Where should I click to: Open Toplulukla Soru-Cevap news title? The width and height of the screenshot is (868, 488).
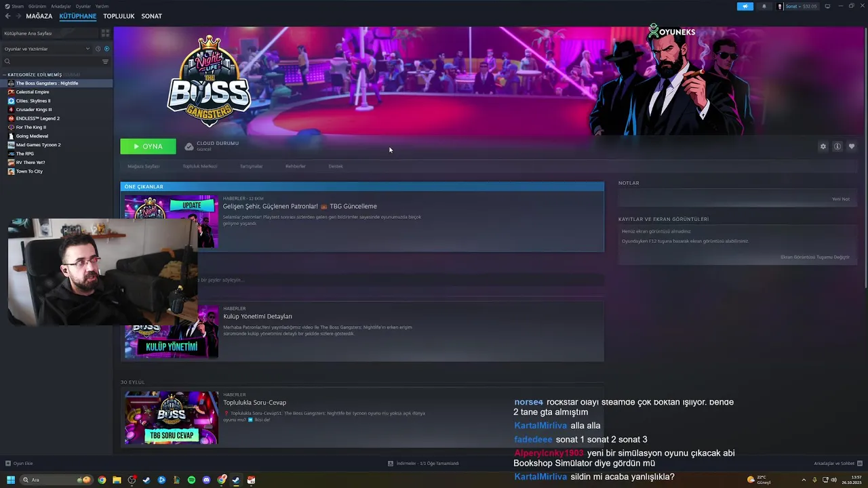254,403
